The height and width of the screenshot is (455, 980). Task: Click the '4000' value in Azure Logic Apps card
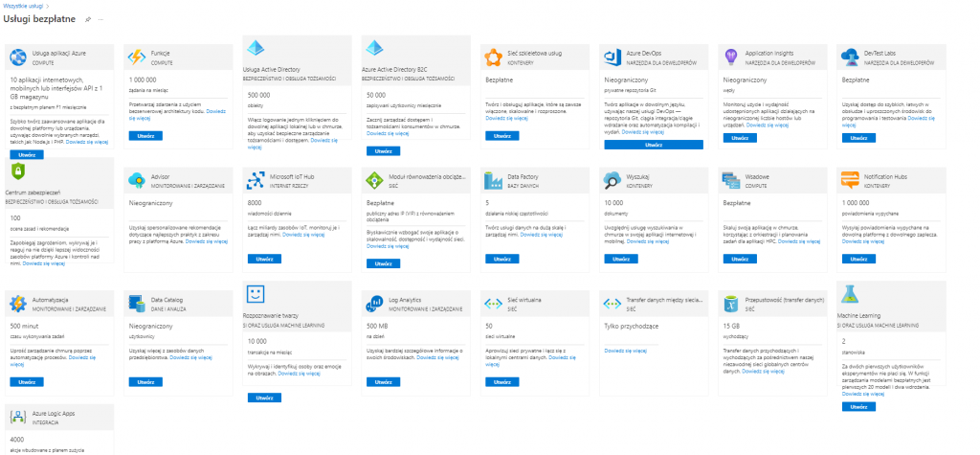[18, 440]
